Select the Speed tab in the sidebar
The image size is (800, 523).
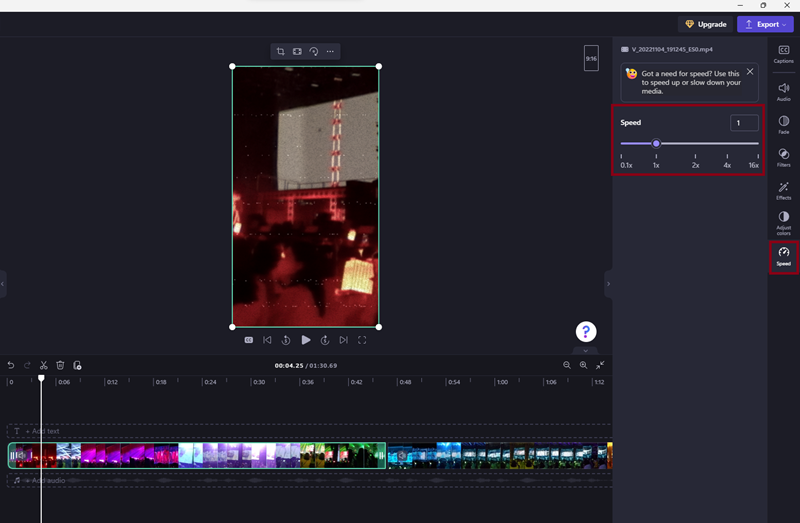784,257
